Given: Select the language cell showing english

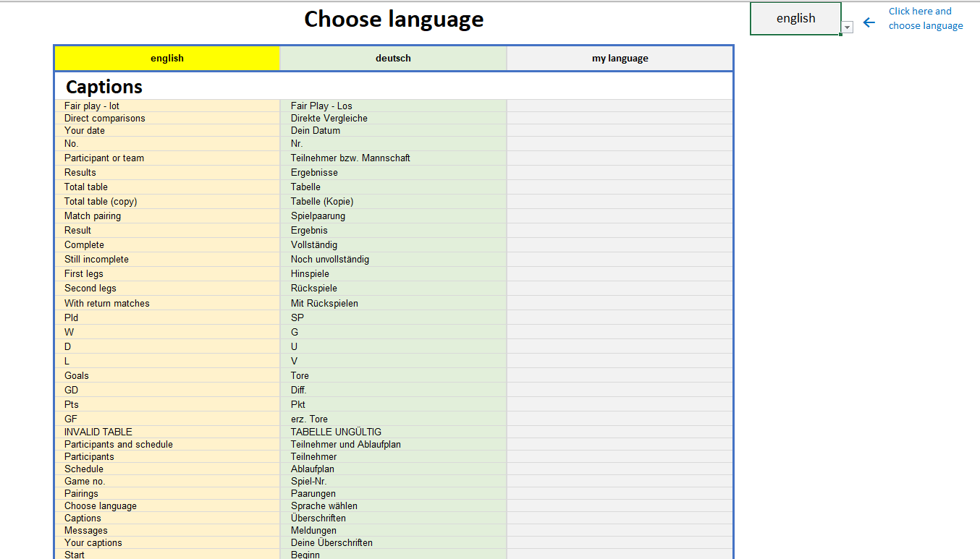Looking at the screenshot, I should 795,19.
